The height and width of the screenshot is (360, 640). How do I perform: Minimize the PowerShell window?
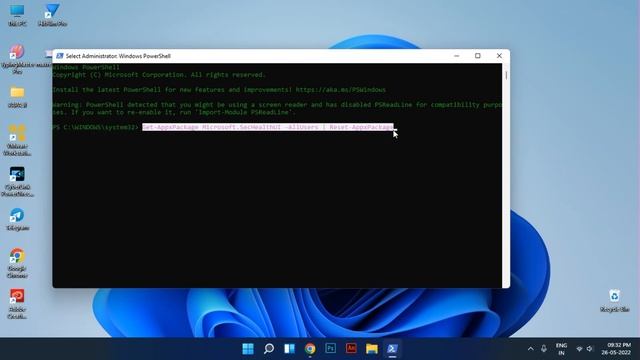tap(457, 56)
